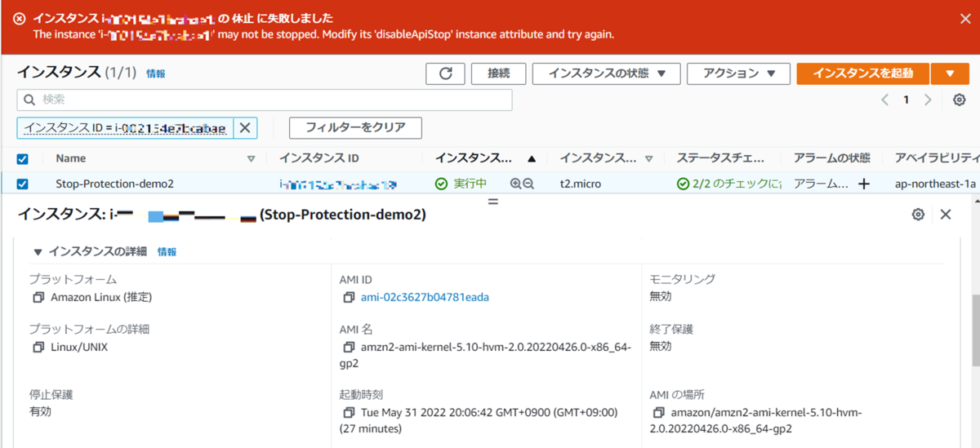
Task: Click the モニタリング 無効 value
Action: (x=661, y=296)
